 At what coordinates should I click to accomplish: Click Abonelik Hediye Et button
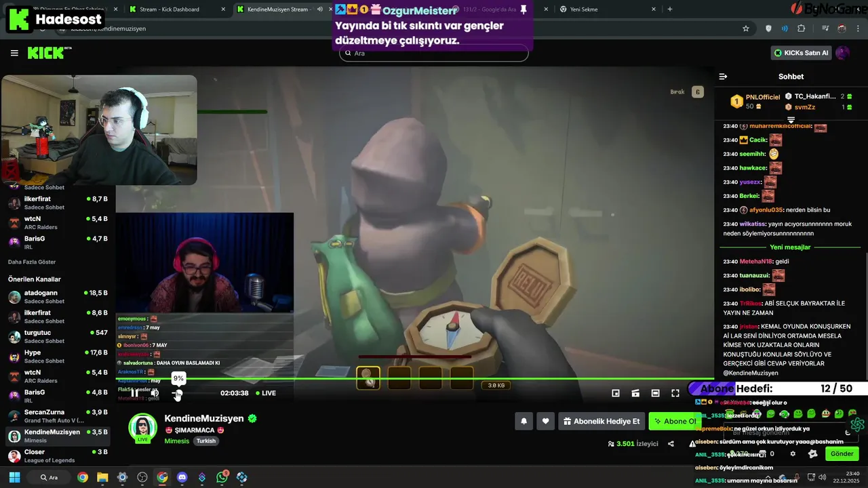601,421
